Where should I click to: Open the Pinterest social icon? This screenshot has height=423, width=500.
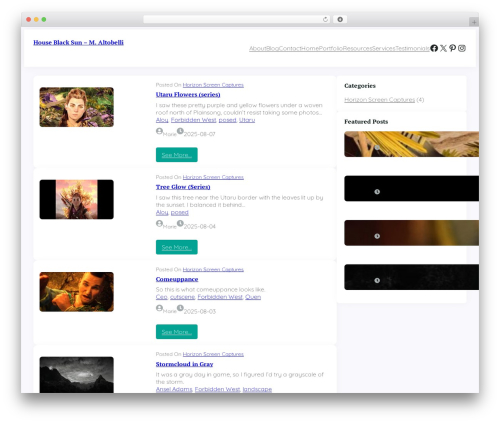pos(452,48)
